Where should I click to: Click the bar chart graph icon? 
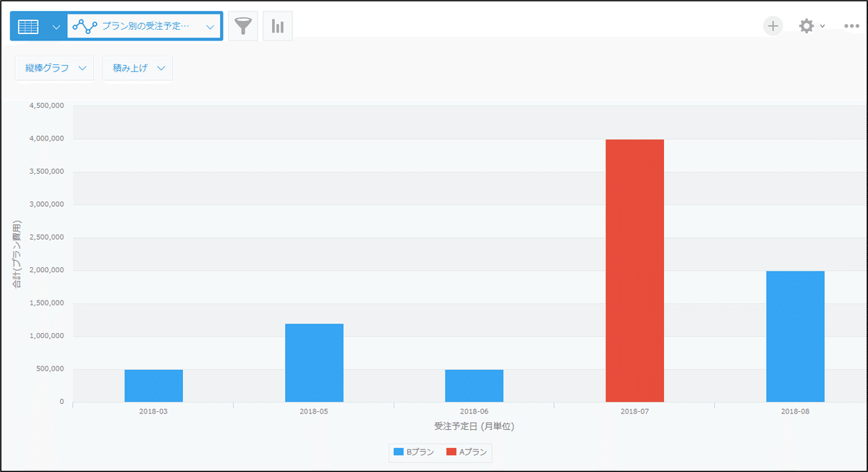pyautogui.click(x=278, y=27)
